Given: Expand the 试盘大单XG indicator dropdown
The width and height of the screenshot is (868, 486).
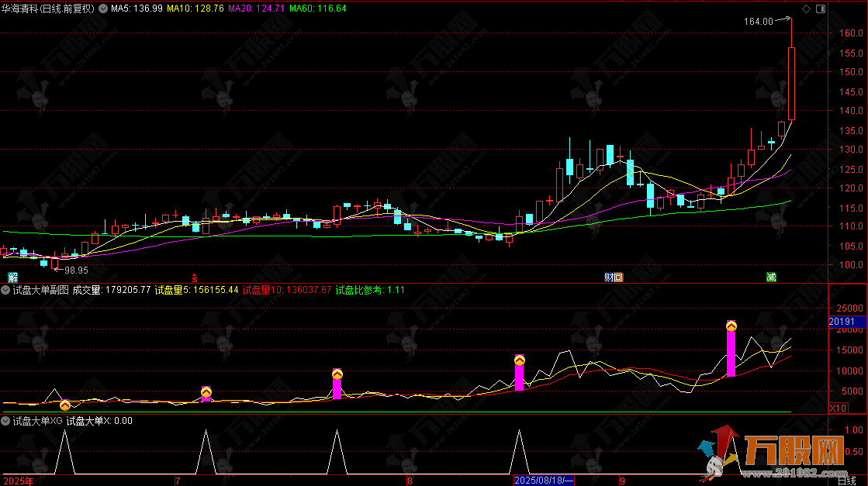Looking at the screenshot, I should coord(5,421).
